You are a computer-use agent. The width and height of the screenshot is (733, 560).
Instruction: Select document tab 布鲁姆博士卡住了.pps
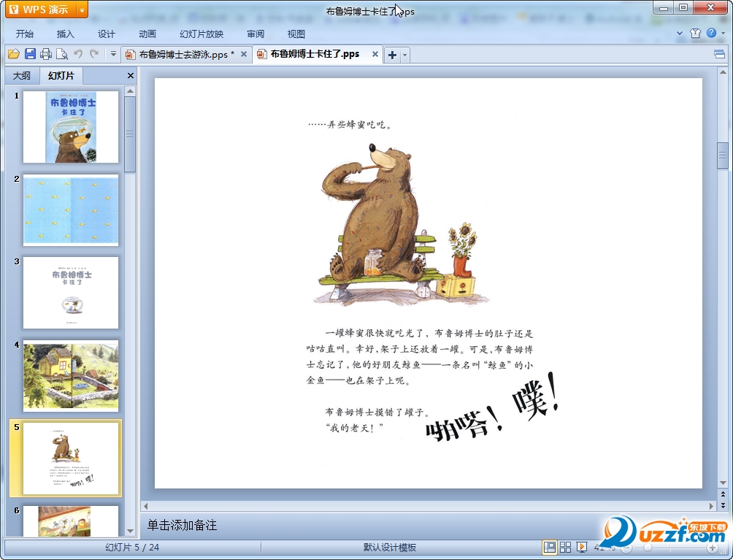(x=314, y=54)
